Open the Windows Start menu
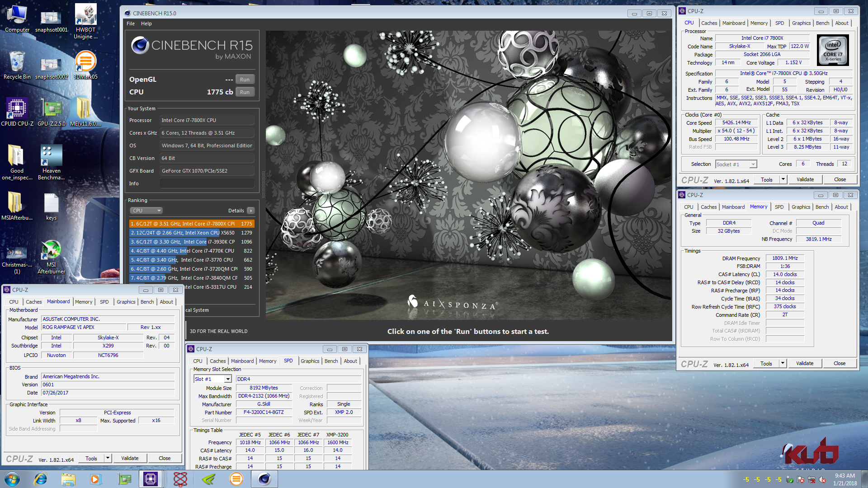The width and height of the screenshot is (868, 488). click(12, 479)
